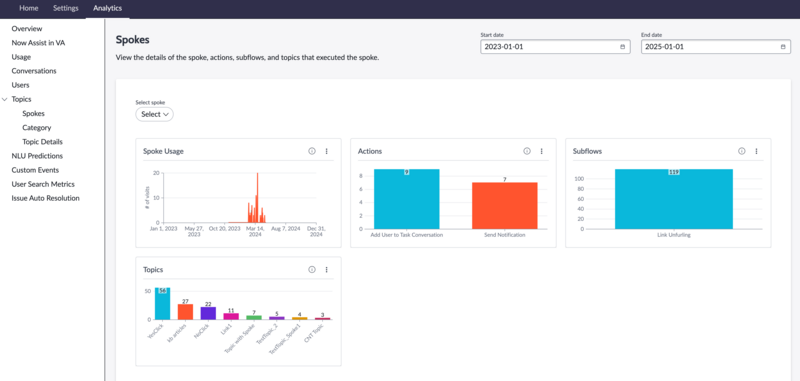Screen dimensions: 800x381
Task: Click the kb articles bar with 27
Action: click(185, 312)
